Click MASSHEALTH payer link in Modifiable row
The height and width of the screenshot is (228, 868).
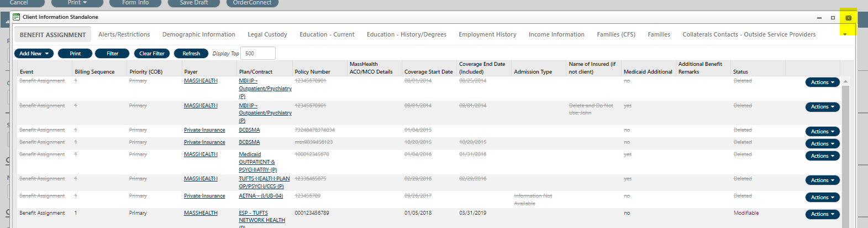201,213
